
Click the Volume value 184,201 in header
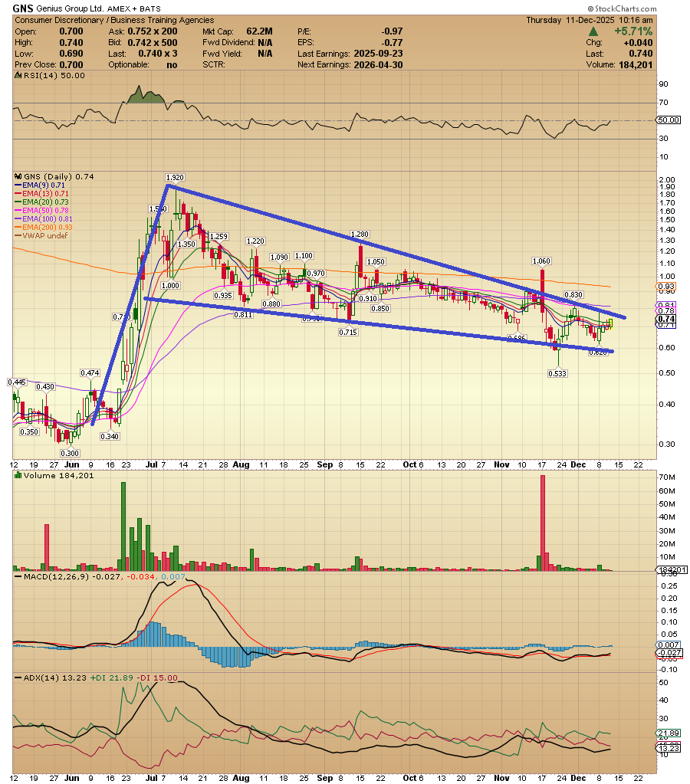pyautogui.click(x=636, y=64)
